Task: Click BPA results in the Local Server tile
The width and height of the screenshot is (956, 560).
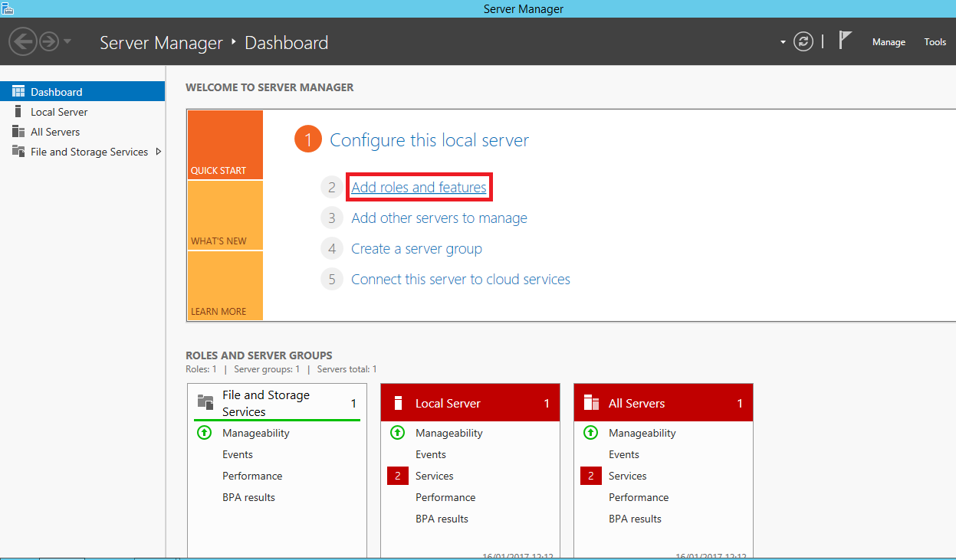Action: (x=442, y=519)
